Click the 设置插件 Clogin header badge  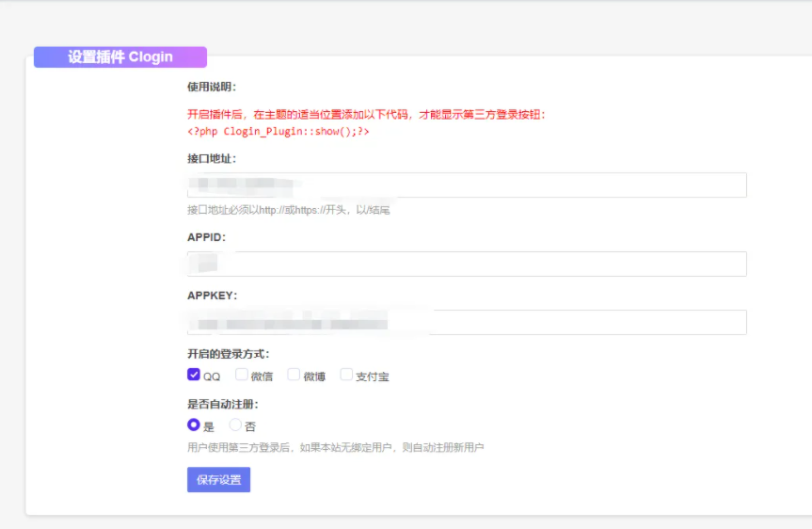[x=120, y=57]
